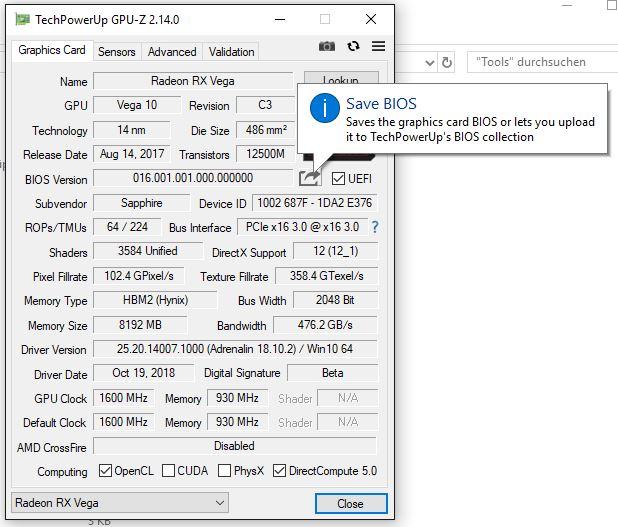
Task: Switch to the Sensors tab
Action: click(117, 52)
